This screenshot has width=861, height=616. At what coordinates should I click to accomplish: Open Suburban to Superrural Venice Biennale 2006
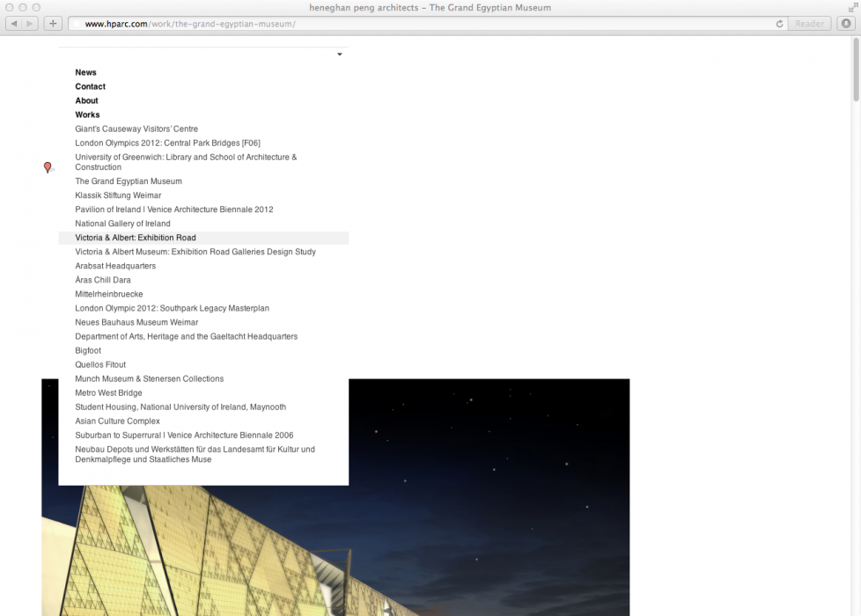(x=184, y=436)
